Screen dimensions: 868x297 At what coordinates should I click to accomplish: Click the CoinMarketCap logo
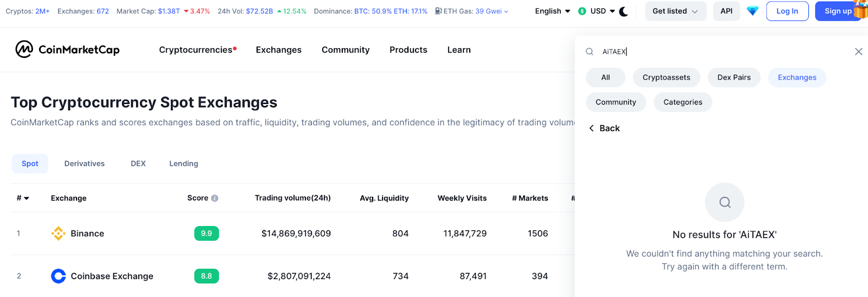pyautogui.click(x=67, y=49)
